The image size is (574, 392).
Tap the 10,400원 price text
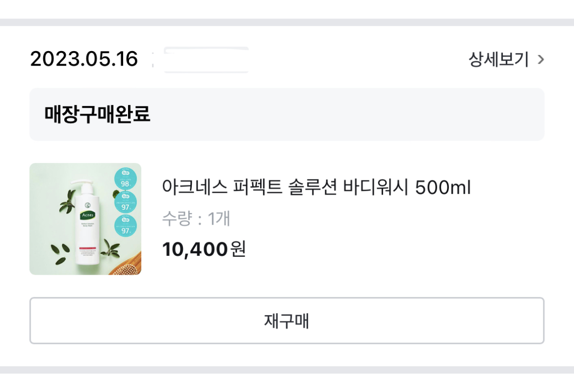click(204, 249)
